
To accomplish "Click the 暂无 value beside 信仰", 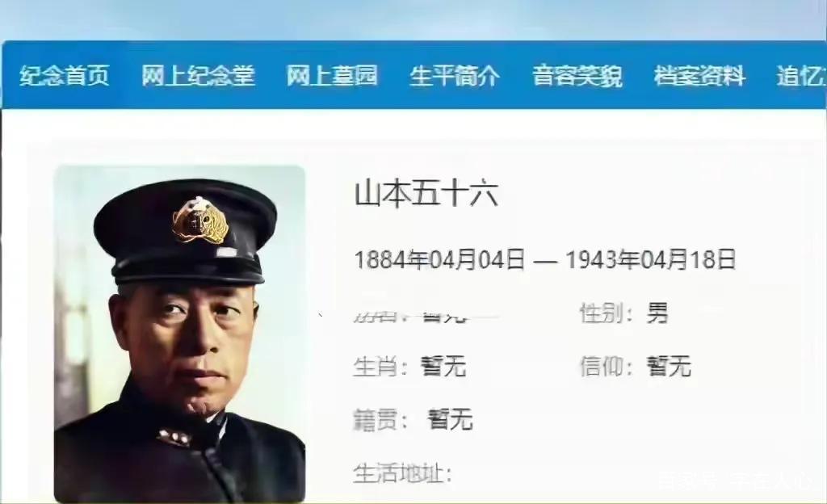I will tap(669, 367).
